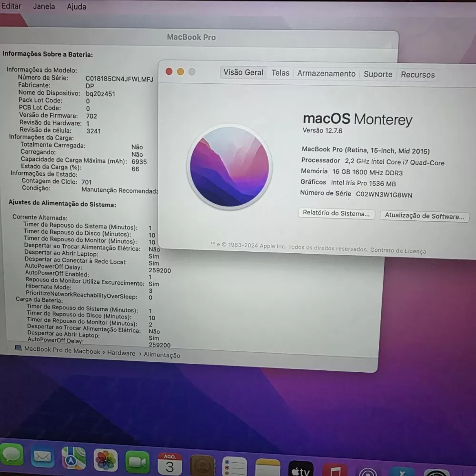
Task: Switch to the Telas tab
Action: pos(280,73)
